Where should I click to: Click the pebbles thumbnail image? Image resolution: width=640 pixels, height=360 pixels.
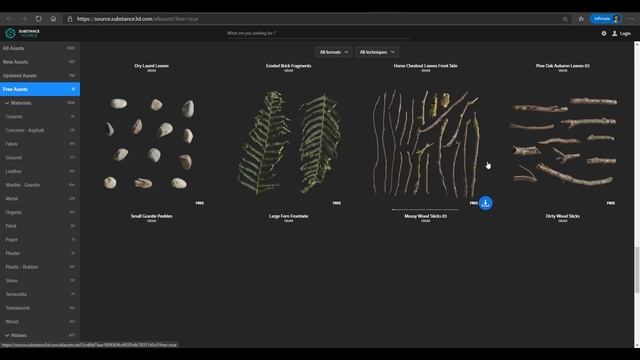149,143
